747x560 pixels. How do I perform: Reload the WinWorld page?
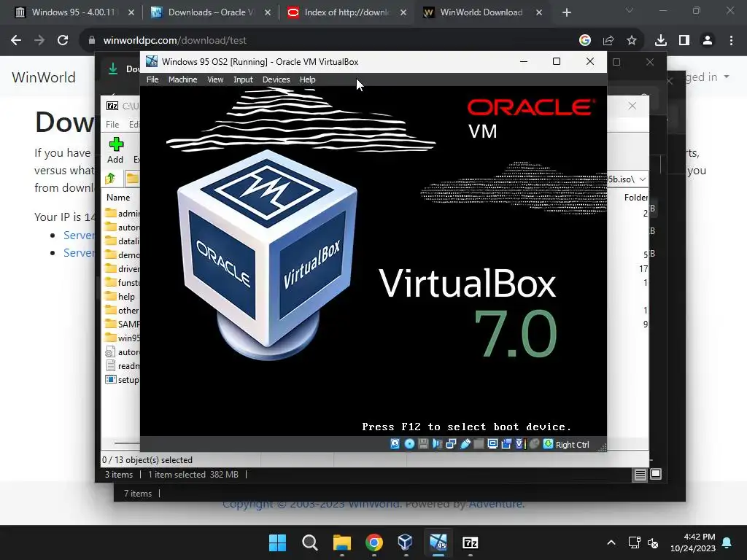tap(63, 41)
